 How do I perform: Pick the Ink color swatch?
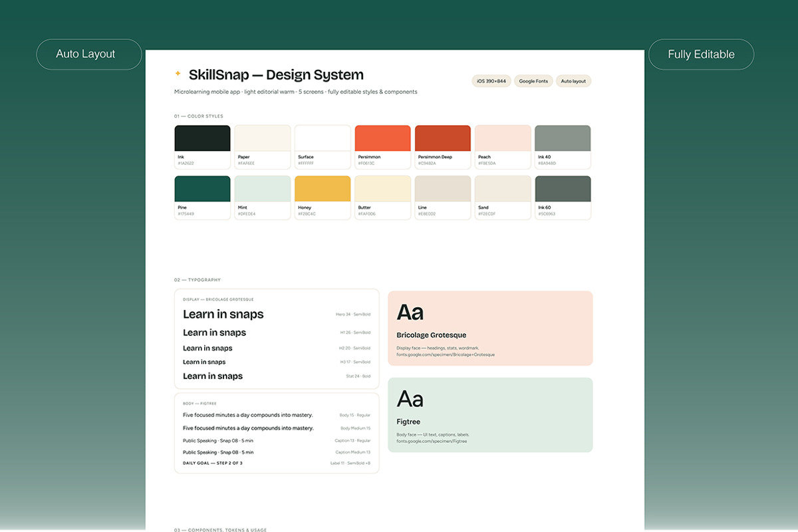[203, 138]
